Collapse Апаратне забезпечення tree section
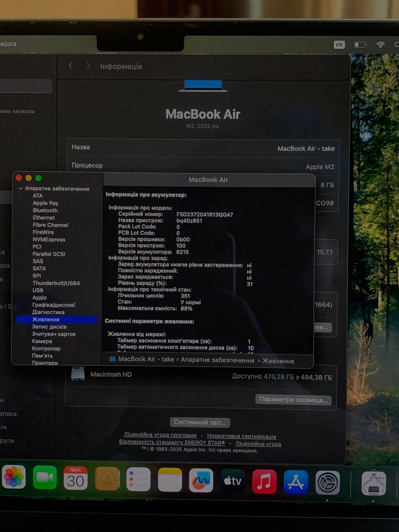399x532 pixels. (21, 189)
